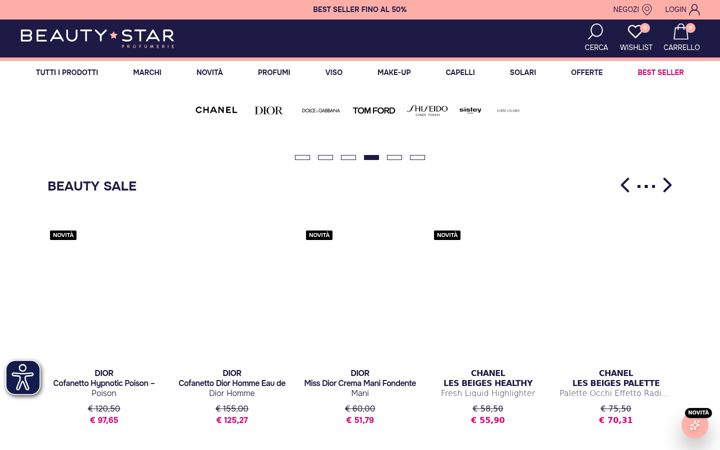Click the crossed-out price € 155,00
The width and height of the screenshot is (720, 450).
pos(232,409)
